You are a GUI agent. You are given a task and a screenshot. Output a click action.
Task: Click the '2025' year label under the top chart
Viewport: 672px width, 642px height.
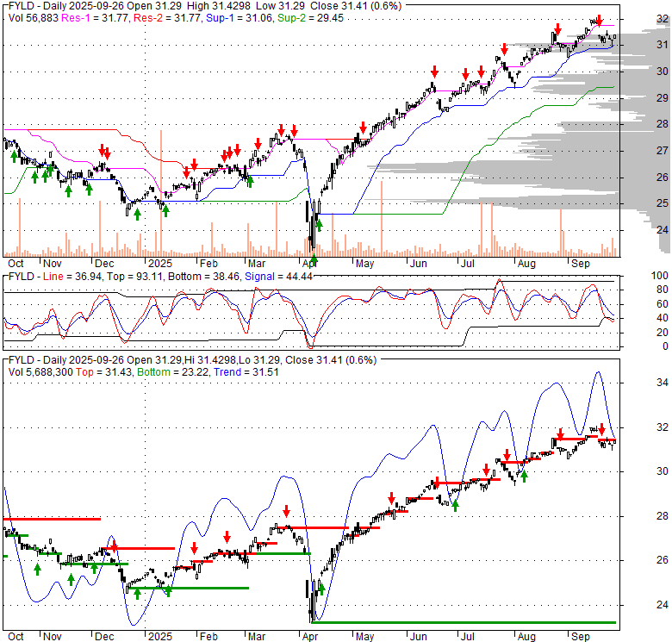[x=160, y=264]
